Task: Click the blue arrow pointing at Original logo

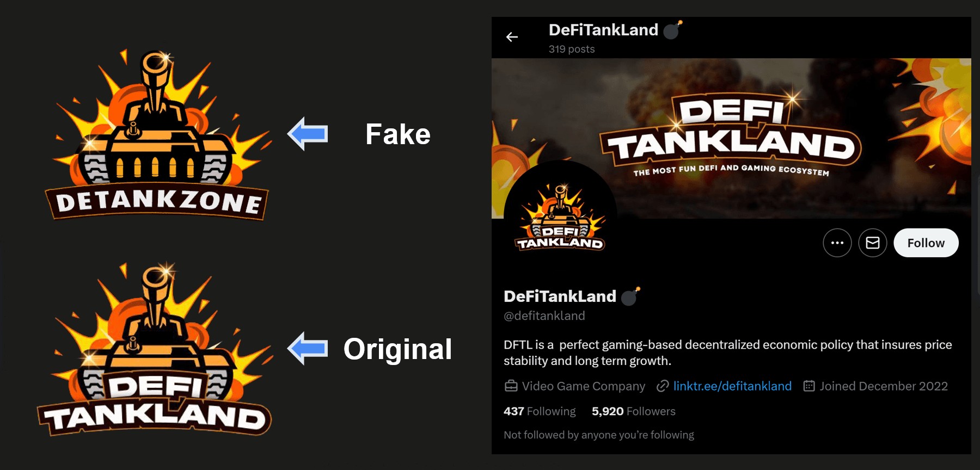Action: 308,348
